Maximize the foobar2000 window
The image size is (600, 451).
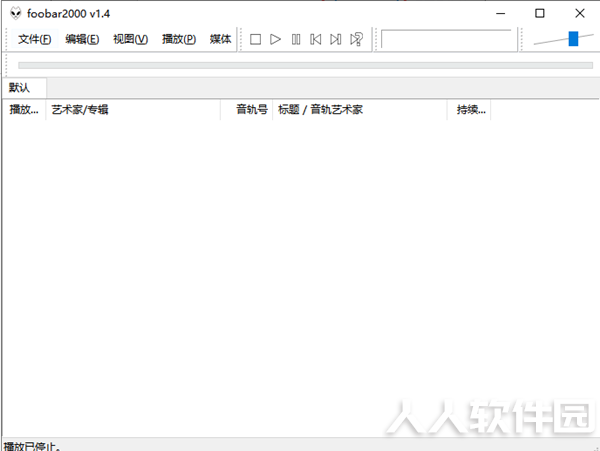[x=540, y=13]
